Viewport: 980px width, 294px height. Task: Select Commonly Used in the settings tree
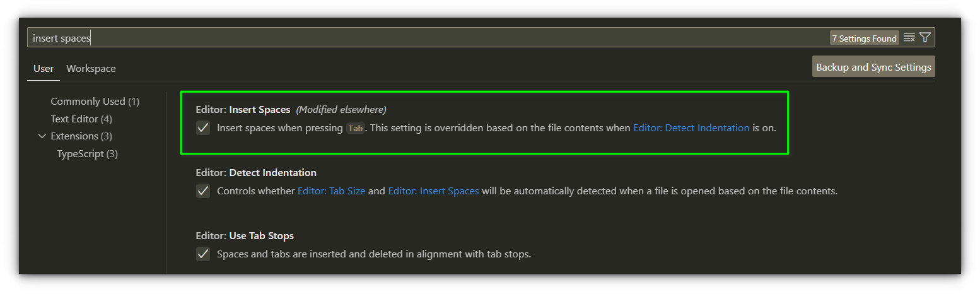pyautogui.click(x=95, y=102)
